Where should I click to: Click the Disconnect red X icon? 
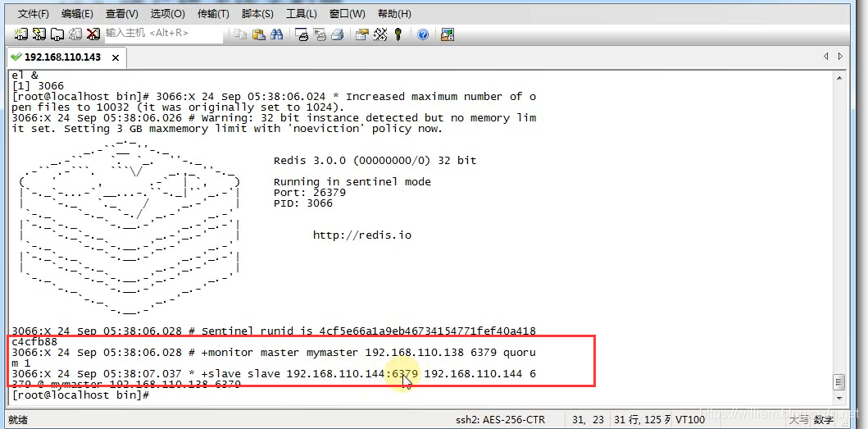click(x=93, y=34)
